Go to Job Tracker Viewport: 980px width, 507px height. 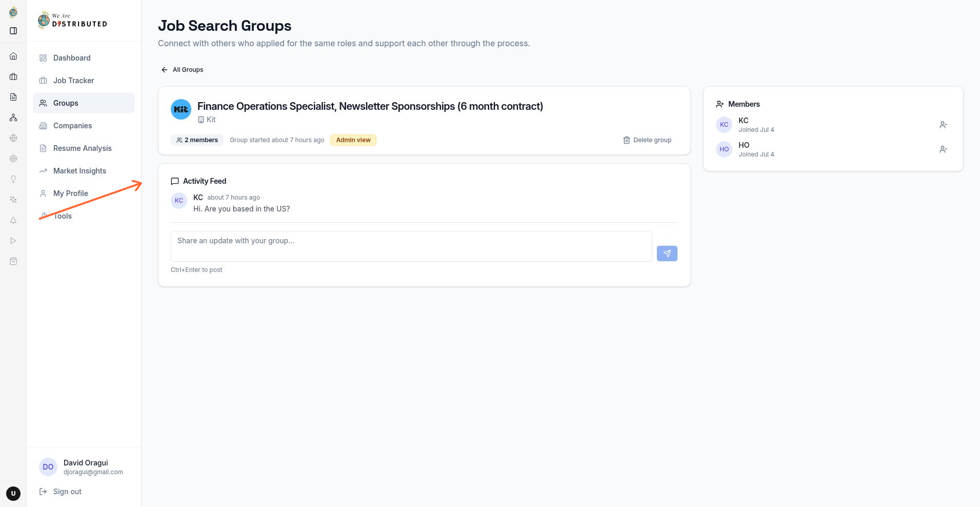[x=84, y=81]
